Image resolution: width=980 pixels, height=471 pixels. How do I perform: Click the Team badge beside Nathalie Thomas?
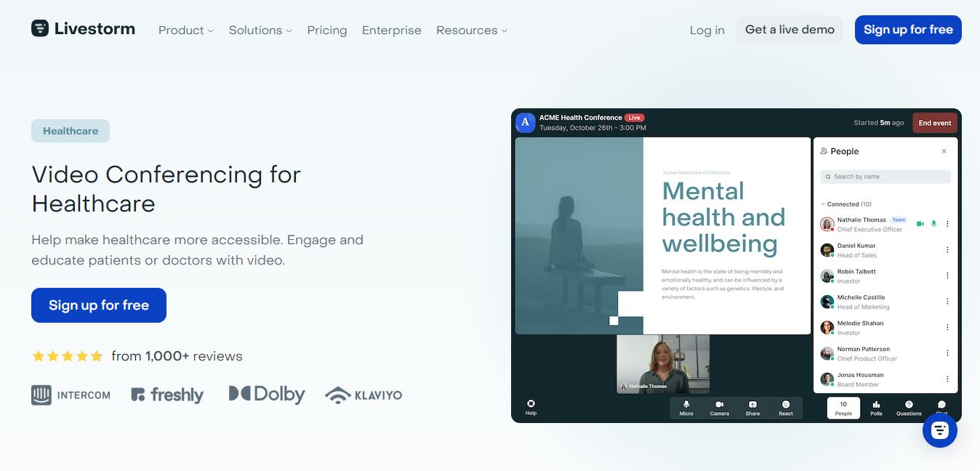(x=899, y=220)
